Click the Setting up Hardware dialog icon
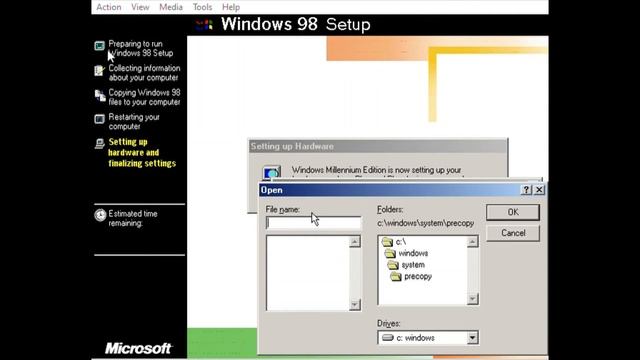 (272, 172)
